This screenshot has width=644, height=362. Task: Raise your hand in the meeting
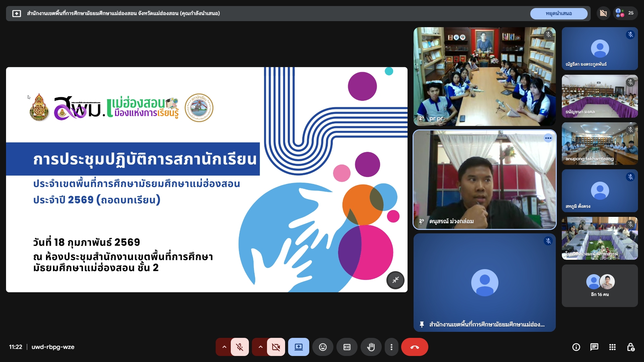(x=371, y=347)
